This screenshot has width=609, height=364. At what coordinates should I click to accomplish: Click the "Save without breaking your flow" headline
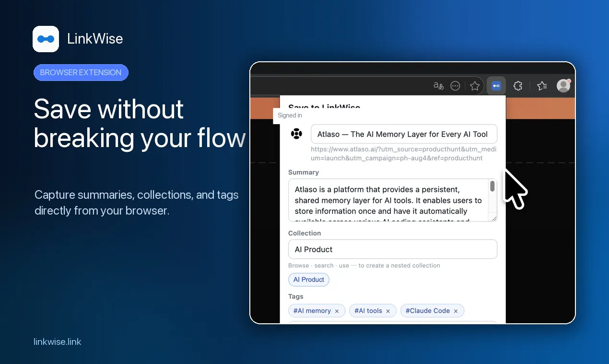pyautogui.click(x=140, y=123)
